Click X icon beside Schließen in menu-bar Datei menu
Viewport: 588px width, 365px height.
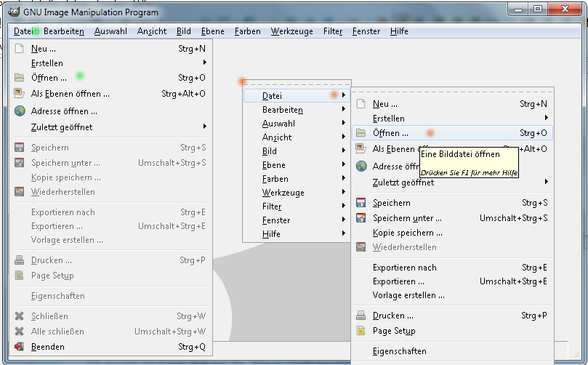pyautogui.click(x=20, y=316)
